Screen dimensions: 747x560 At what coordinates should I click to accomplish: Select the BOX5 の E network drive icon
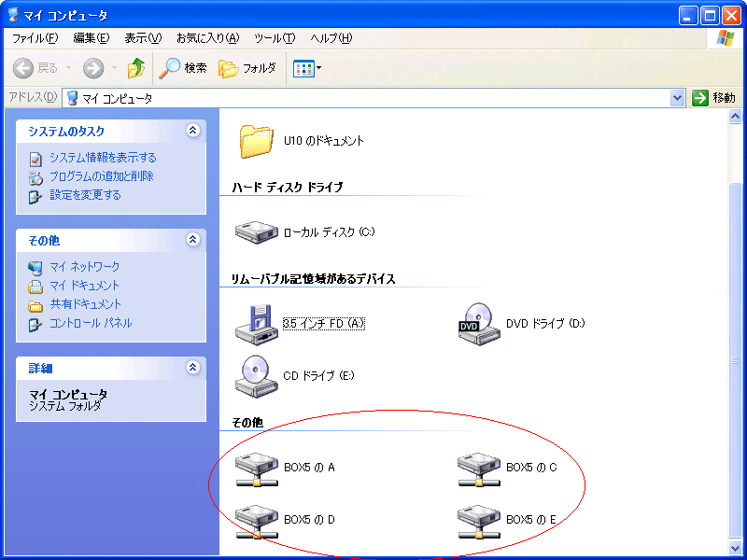(x=479, y=522)
